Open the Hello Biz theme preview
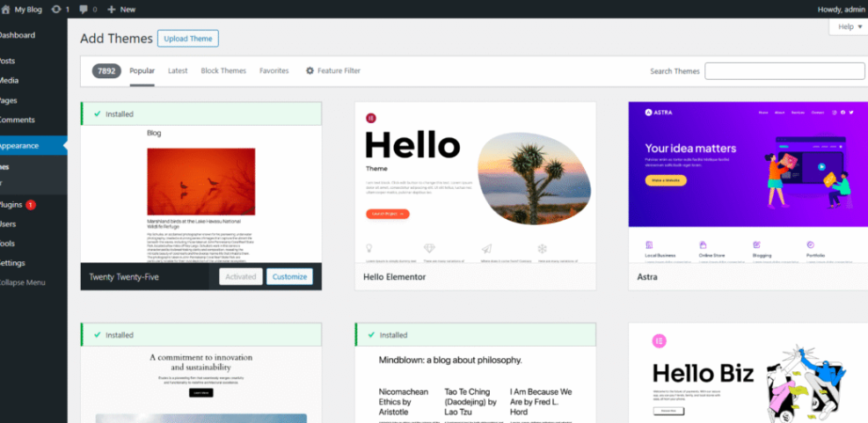Image resolution: width=868 pixels, height=423 pixels. (748, 373)
